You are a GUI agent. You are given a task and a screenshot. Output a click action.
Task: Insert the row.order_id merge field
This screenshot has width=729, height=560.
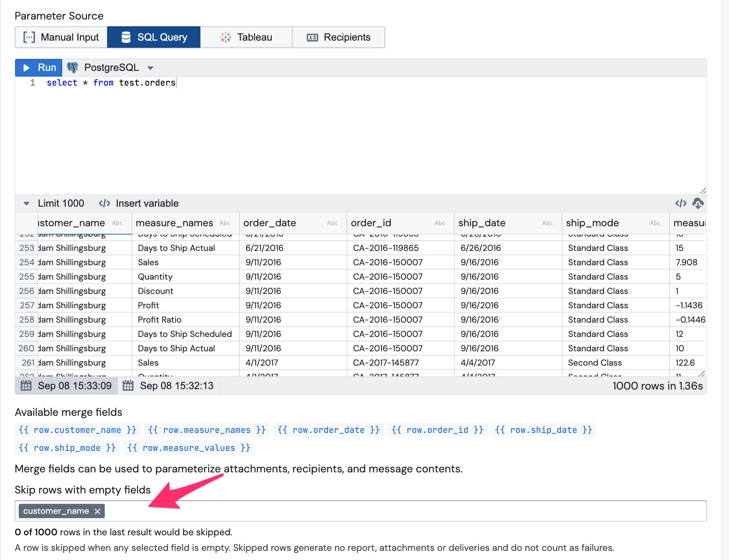click(437, 430)
